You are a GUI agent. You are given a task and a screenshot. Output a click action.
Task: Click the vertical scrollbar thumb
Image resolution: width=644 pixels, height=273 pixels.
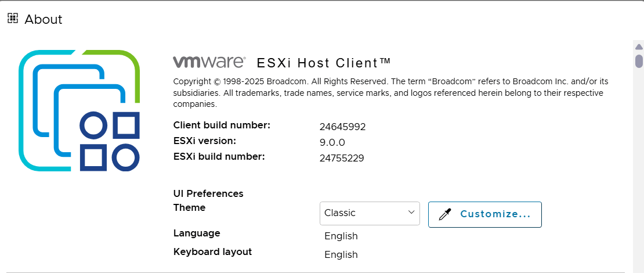[x=639, y=61]
